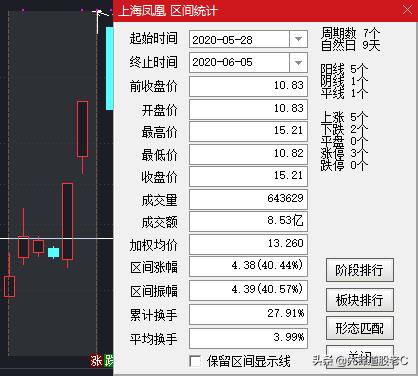The height and width of the screenshot is (376, 418).
Task: Click the 平均换手 value 3.99%
Action: [248, 338]
